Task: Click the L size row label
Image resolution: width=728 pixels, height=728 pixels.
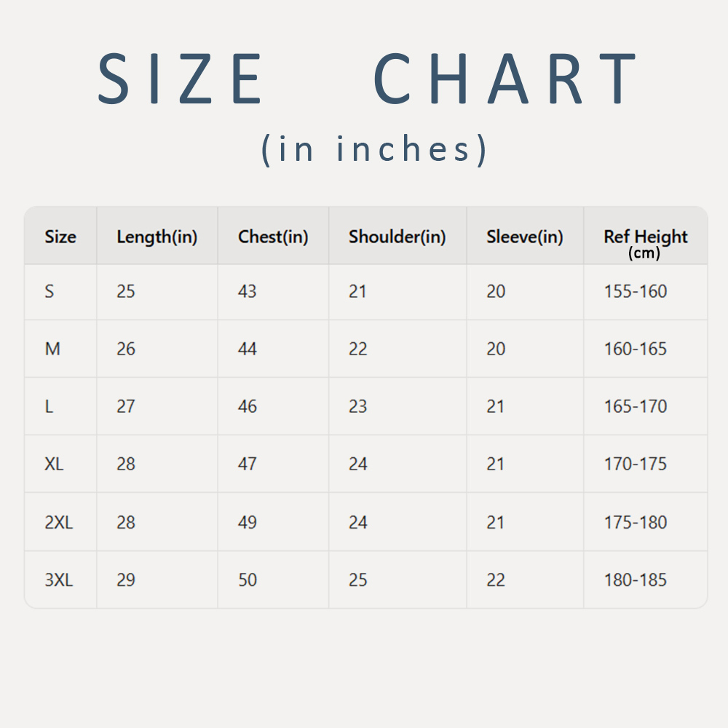Action: click(x=49, y=407)
